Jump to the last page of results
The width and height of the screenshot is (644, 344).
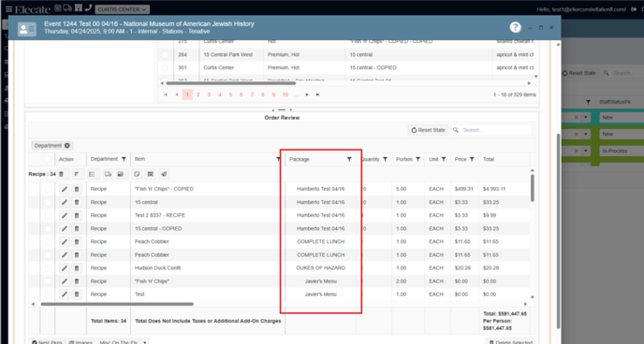click(x=317, y=94)
